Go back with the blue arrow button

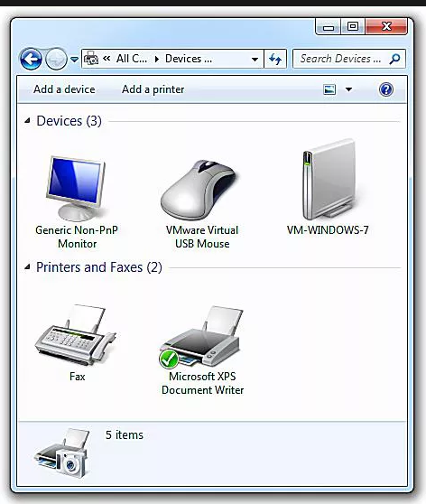coord(31,59)
